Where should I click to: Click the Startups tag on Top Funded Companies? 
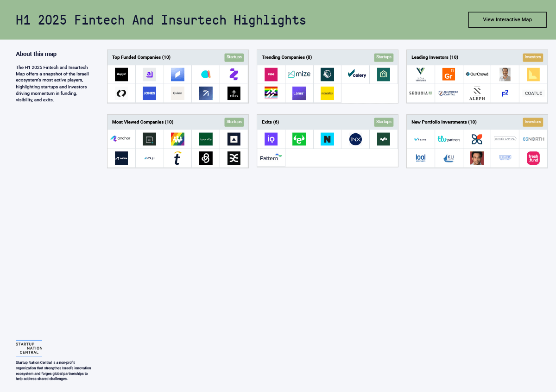click(x=234, y=57)
